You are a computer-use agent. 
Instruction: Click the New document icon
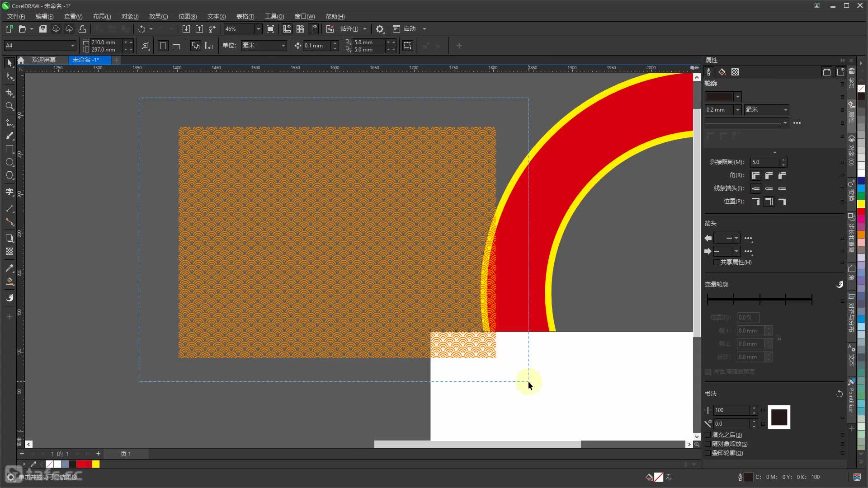[x=9, y=29]
